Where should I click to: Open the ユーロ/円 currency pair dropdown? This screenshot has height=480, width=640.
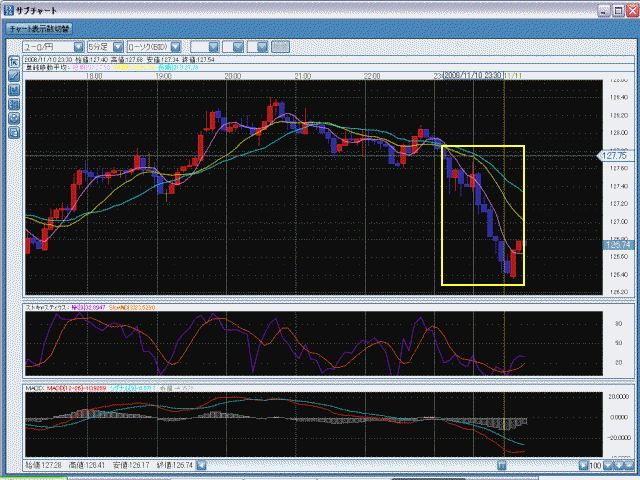pyautogui.click(x=48, y=47)
